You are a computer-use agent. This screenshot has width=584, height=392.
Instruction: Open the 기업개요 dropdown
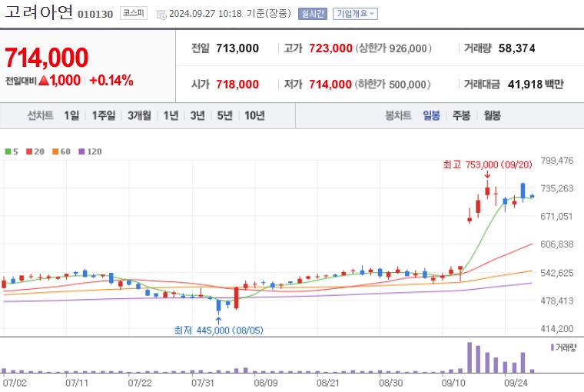click(355, 14)
